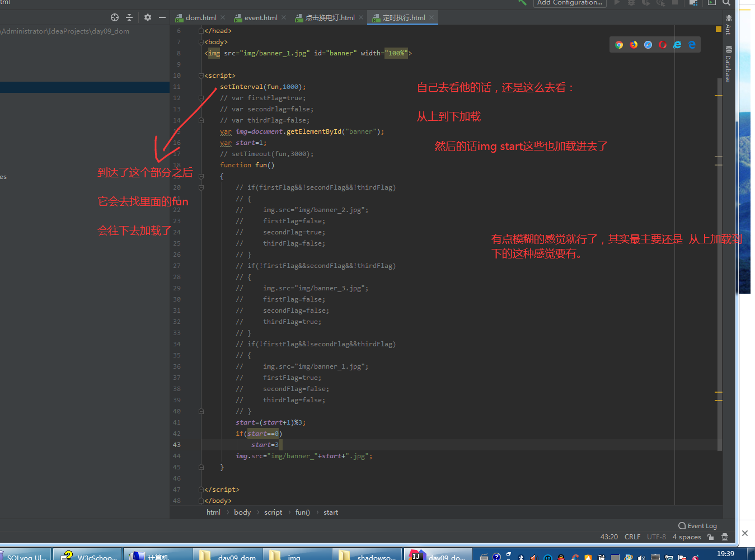Open page in Firefox browser icon
Screen dimensions: 755x560
(634, 45)
